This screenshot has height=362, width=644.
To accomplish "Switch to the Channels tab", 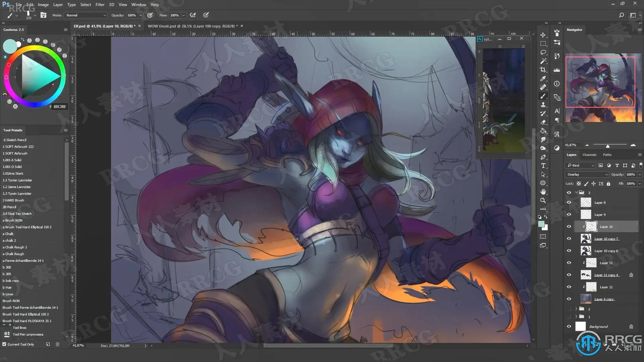I will click(x=589, y=155).
